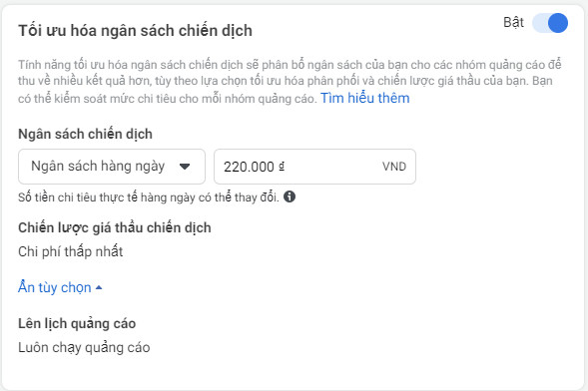Select the Chi phí thấp nhất bid strategy text
The image size is (588, 391).
click(71, 251)
